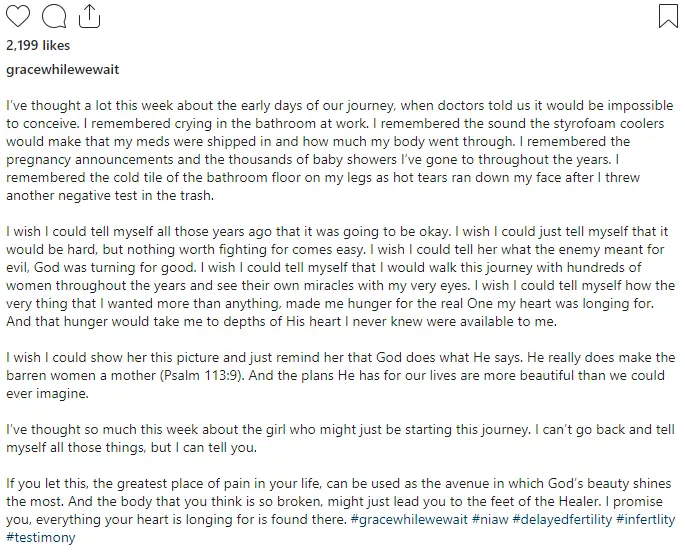The image size is (685, 553).
Task: Open gracewhilewewait profile username
Action: (62, 70)
